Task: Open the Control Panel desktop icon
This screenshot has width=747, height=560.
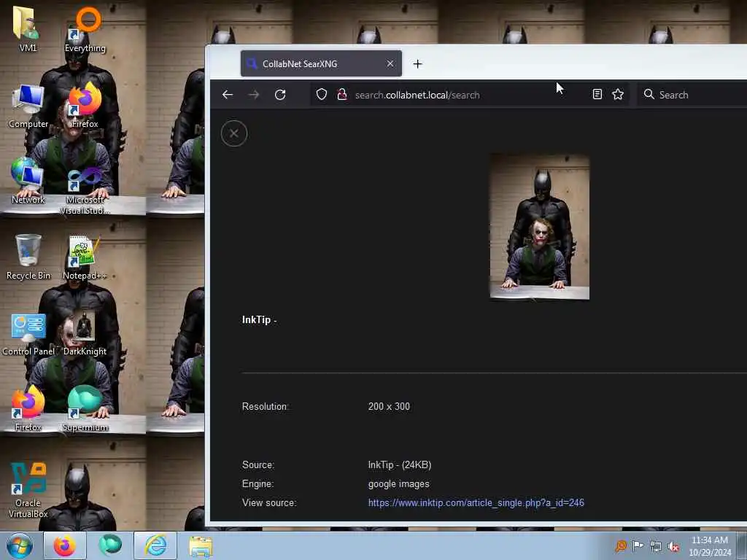Action: (28, 334)
